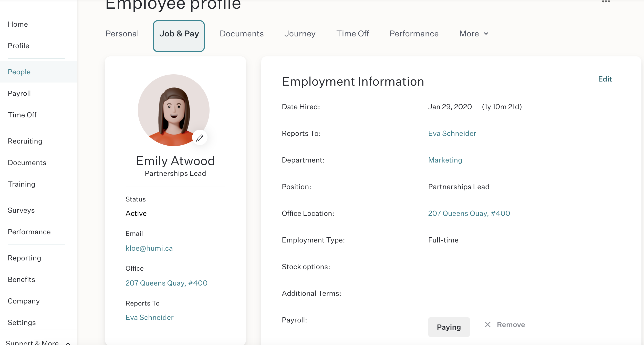Image resolution: width=644 pixels, height=345 pixels.
Task: Open Settings in the sidebar
Action: coord(22,322)
